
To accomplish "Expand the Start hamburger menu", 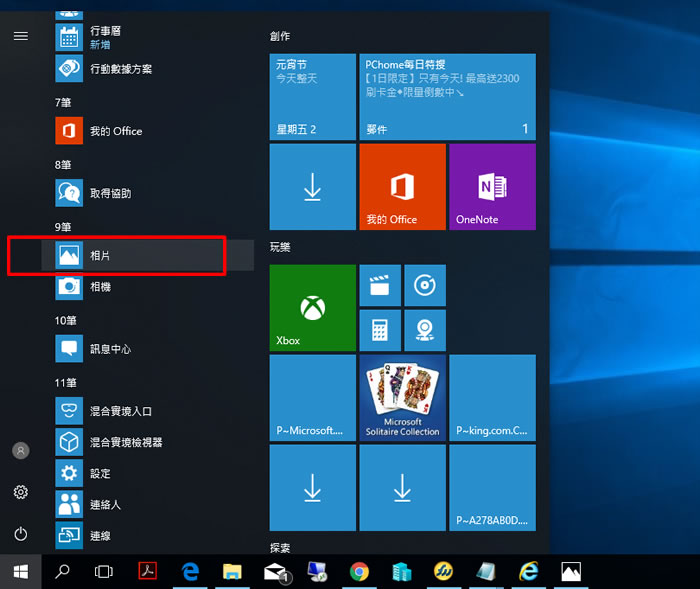I will tap(21, 36).
